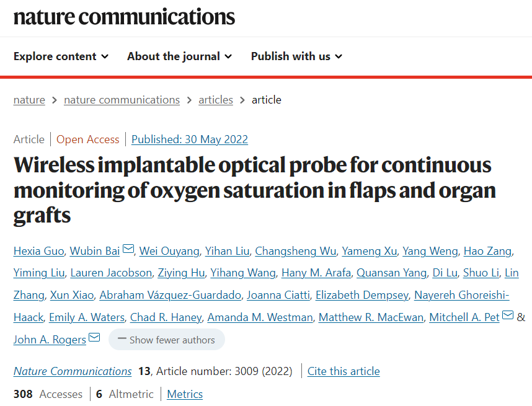Expand the Explore content menu
The width and height of the screenshot is (532, 406).
[x=61, y=56]
